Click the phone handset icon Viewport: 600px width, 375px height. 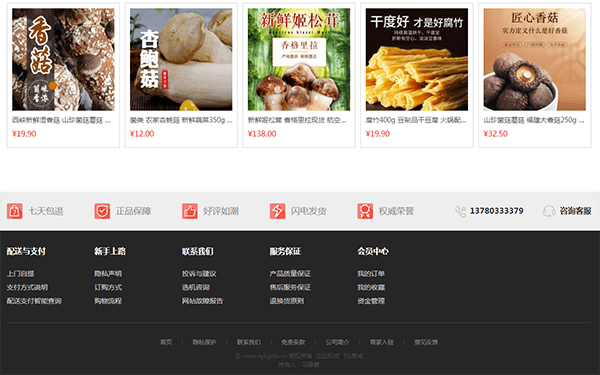(460, 211)
